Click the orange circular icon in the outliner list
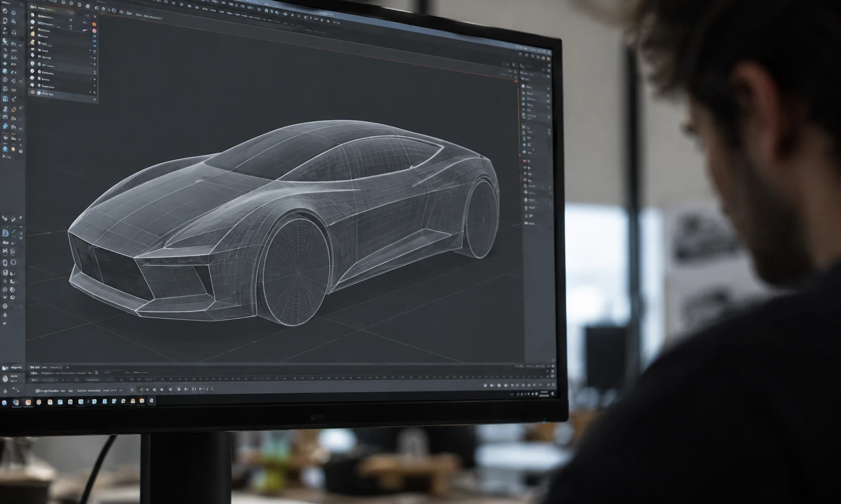 click(x=94, y=24)
